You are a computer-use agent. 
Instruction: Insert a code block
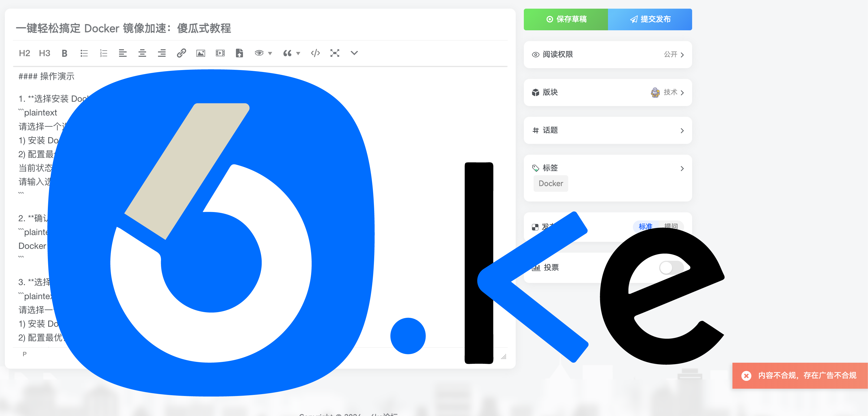point(315,53)
